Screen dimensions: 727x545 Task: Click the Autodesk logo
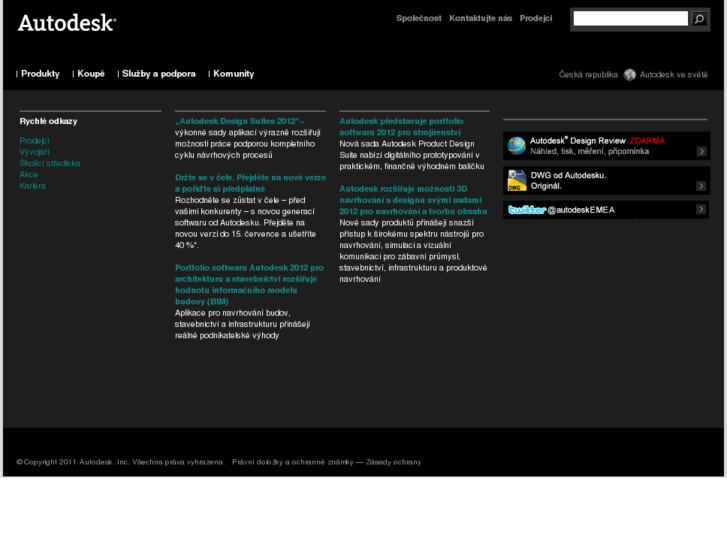(67, 23)
